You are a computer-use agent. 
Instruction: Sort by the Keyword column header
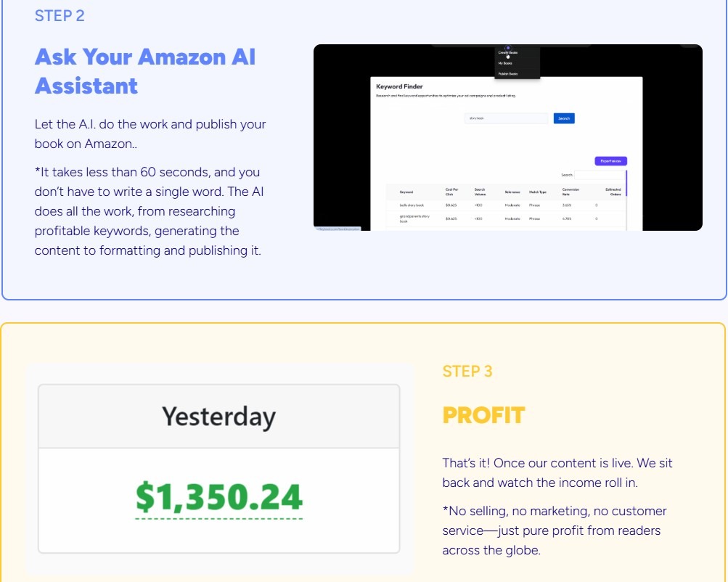pos(406,192)
